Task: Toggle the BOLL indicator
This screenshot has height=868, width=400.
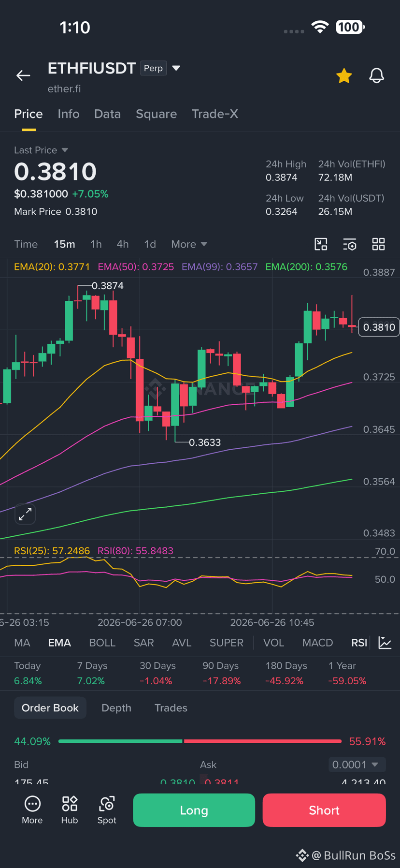Action: click(102, 643)
